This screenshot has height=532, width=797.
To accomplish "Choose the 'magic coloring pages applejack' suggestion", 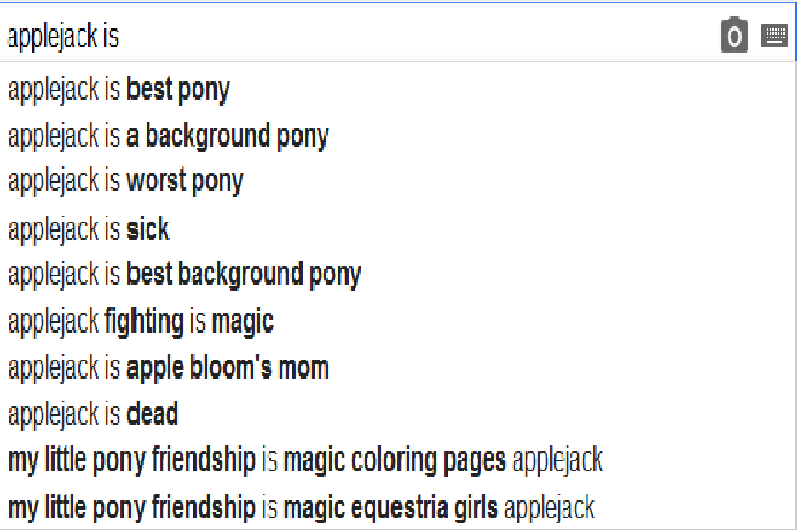I will [x=305, y=460].
